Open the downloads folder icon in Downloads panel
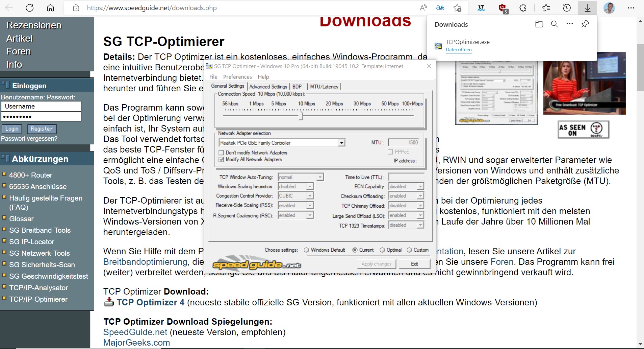Screen dimensions: 644x349 point(539,24)
